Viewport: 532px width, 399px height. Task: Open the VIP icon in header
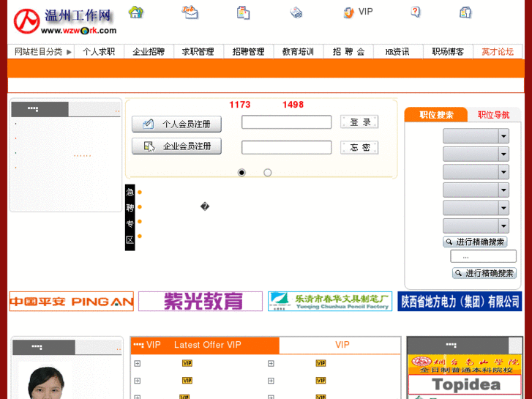[349, 12]
